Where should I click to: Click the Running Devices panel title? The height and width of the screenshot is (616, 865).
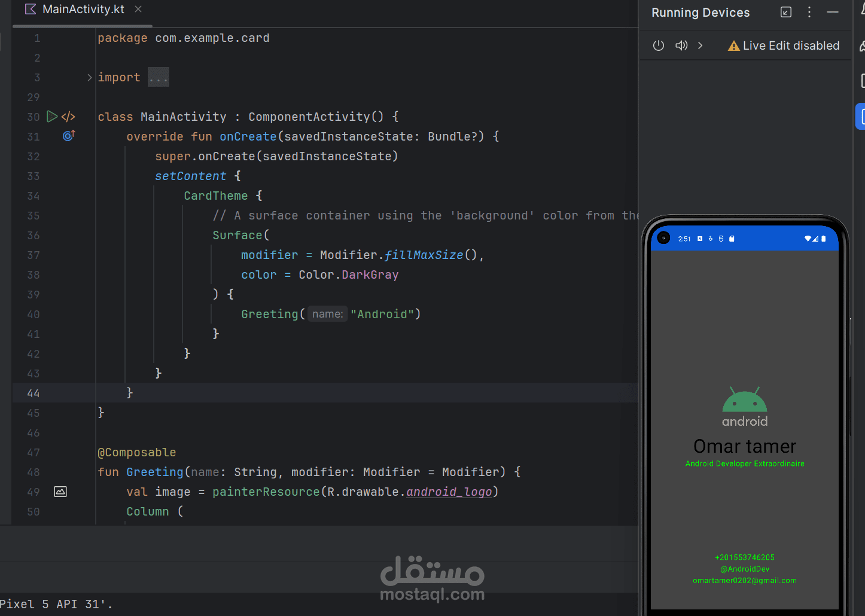(700, 13)
